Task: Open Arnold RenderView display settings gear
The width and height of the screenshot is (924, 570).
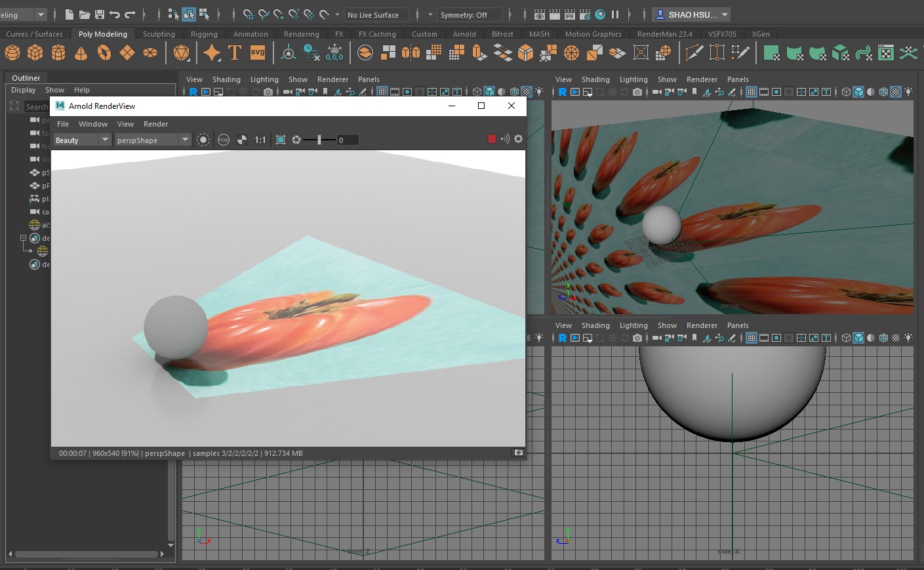Action: 518,139
